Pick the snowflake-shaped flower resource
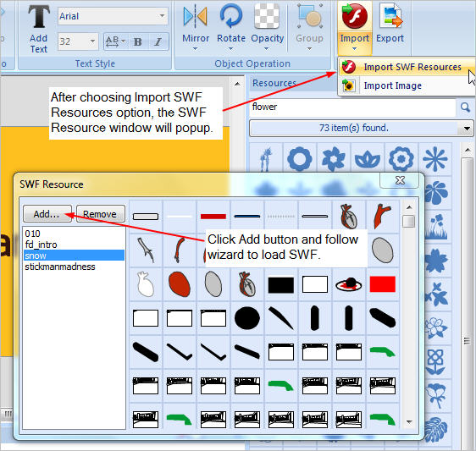Image resolution: width=476 pixels, height=451 pixels. point(434,158)
